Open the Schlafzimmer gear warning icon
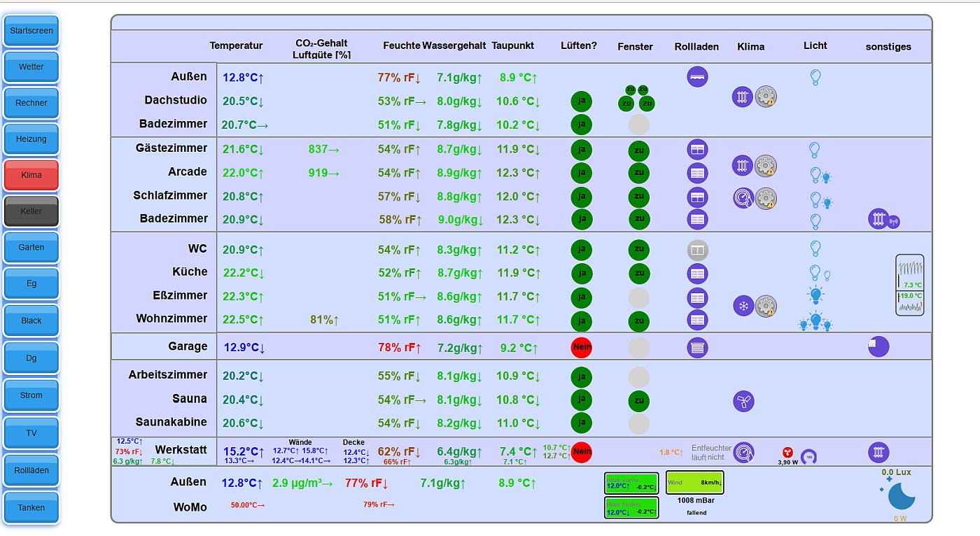Image resolution: width=980 pixels, height=536 pixels. pyautogui.click(x=766, y=198)
